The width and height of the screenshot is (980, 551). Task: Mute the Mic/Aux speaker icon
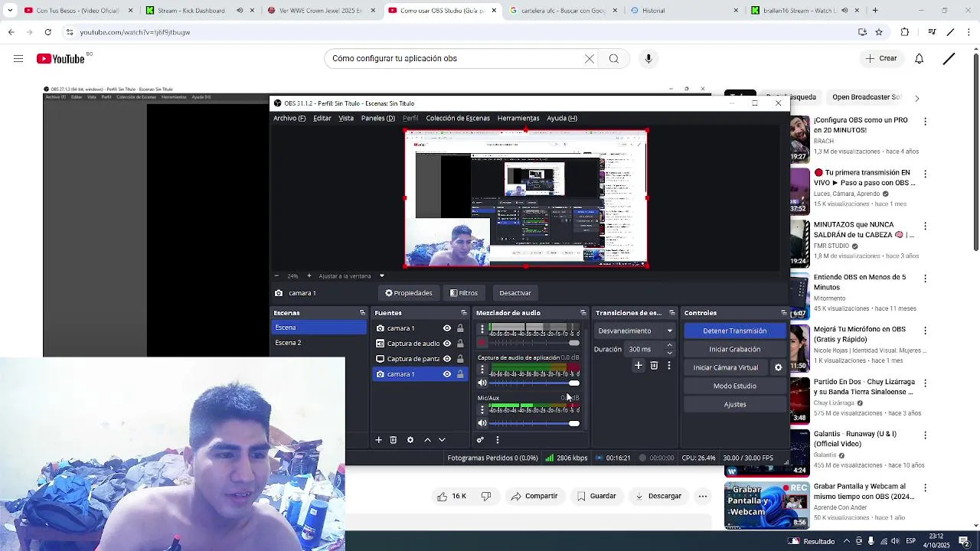482,423
